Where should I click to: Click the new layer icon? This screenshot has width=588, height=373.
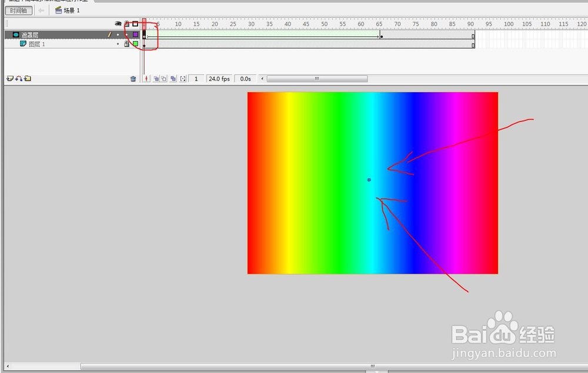[x=10, y=79]
